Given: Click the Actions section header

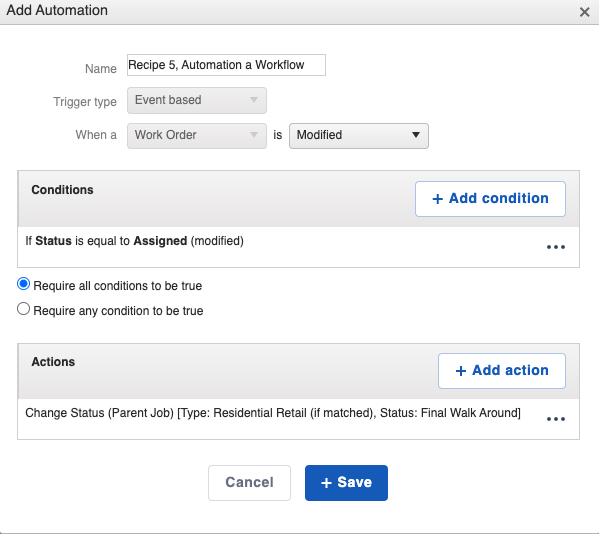Looking at the screenshot, I should coord(53,362).
